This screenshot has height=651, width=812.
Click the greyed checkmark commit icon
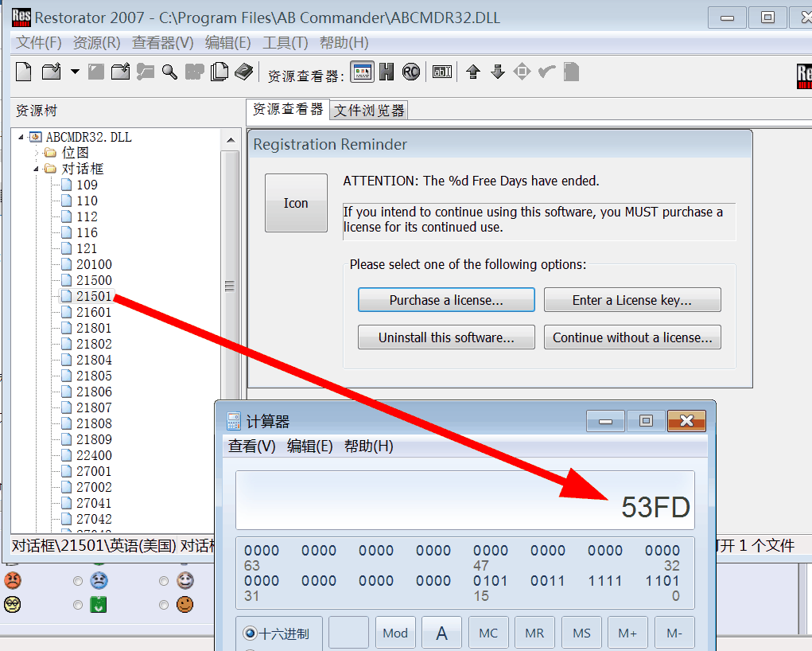[x=547, y=72]
